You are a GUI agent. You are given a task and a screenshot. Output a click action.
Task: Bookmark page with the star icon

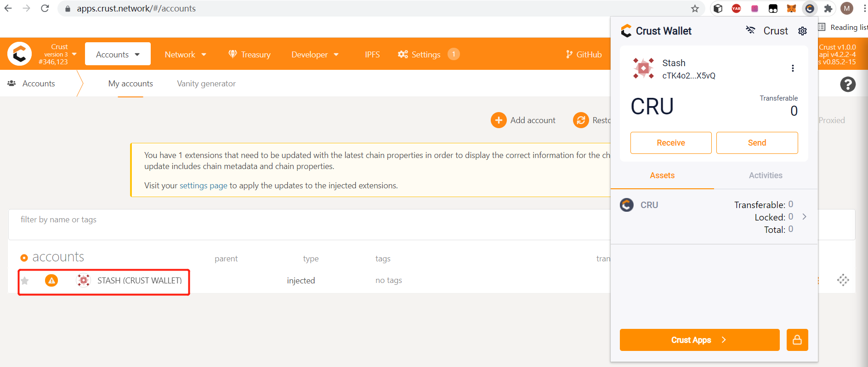695,8
